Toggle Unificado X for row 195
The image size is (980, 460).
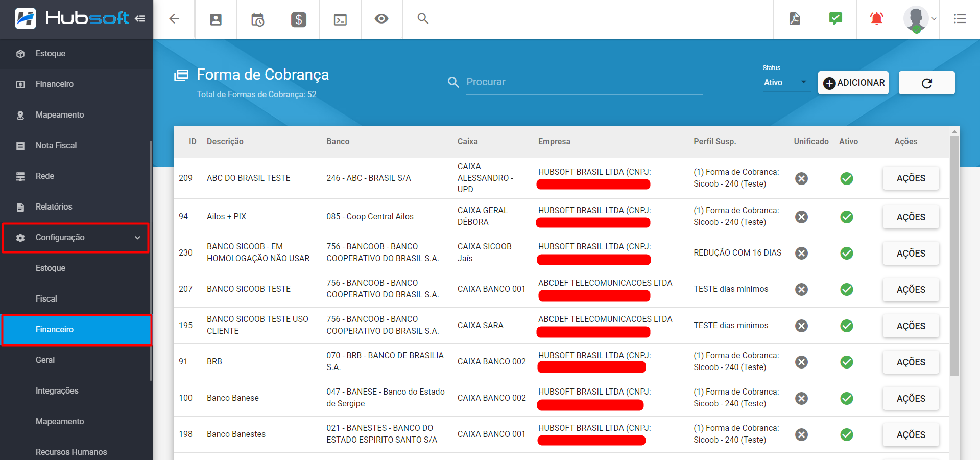(x=802, y=326)
